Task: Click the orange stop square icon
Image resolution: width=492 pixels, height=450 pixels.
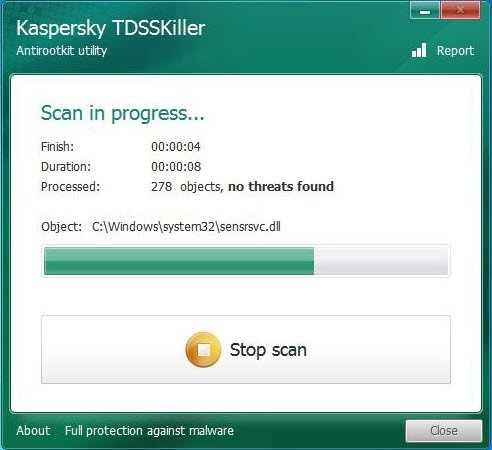Action: (203, 350)
